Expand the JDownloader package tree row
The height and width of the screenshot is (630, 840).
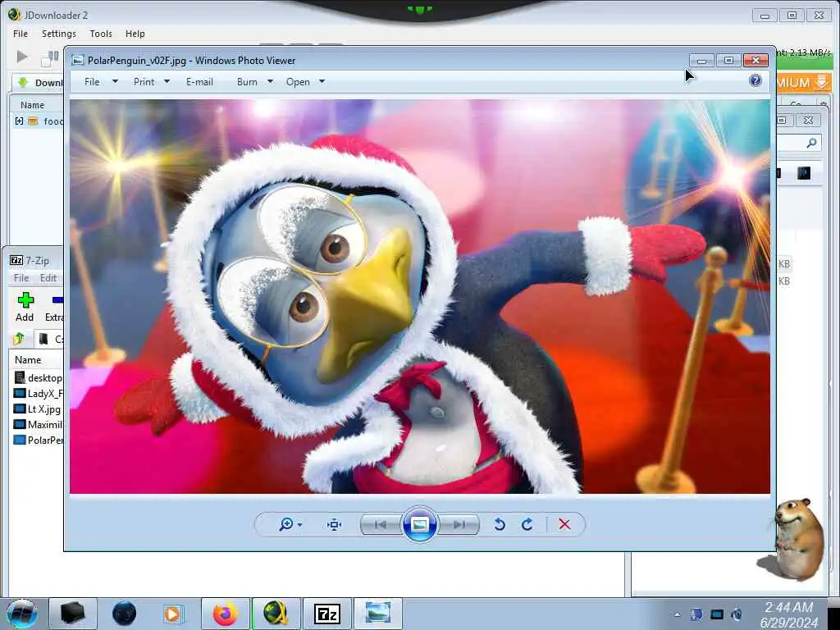click(20, 121)
